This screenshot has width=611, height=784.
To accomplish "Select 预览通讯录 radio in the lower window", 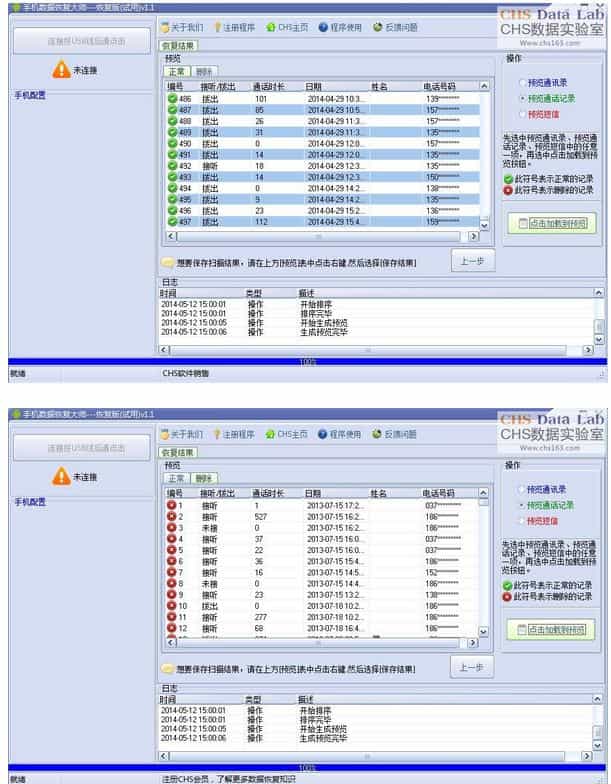I will click(522, 489).
